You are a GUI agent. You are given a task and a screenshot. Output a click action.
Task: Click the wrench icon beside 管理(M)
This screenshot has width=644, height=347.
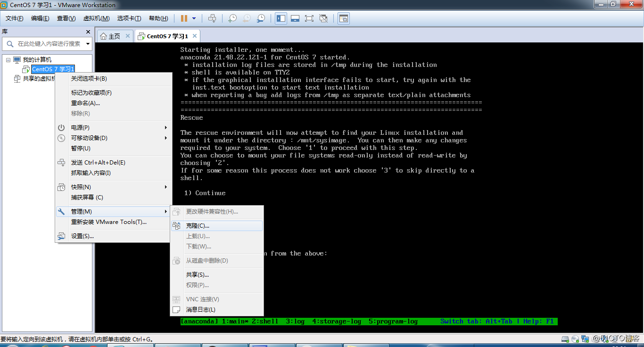point(61,212)
